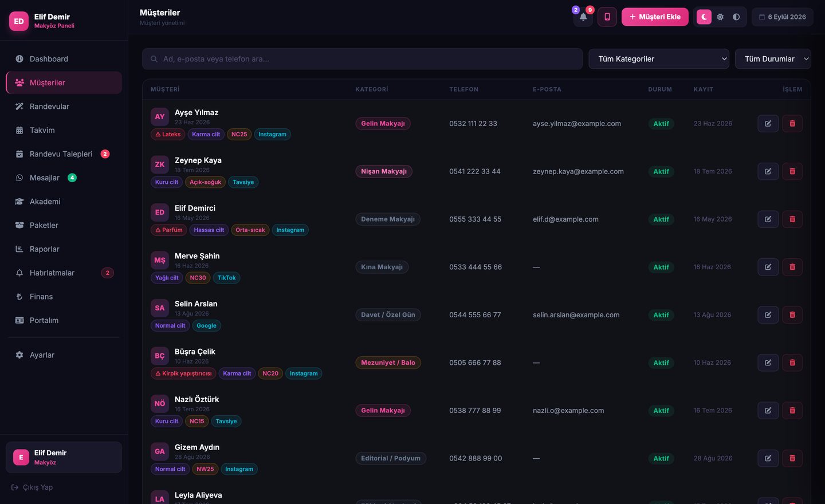Click the mobile phone icon button
The image size is (825, 504).
[607, 17]
